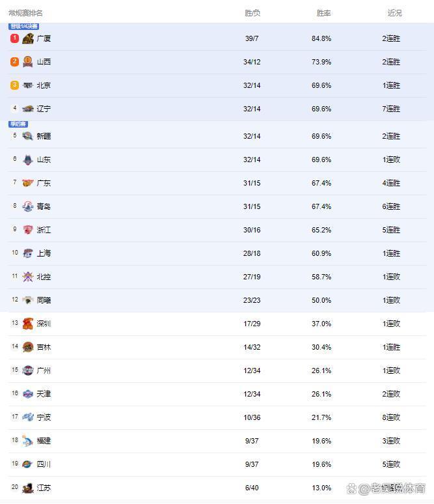Screen dimensions: 434x504
Task: Click the orange rank 2 badge
Action: (14, 61)
